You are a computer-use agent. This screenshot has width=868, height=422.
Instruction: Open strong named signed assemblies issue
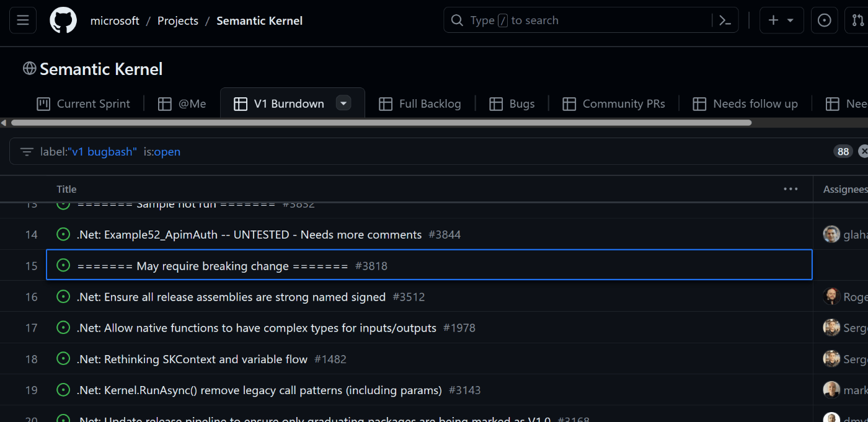pyautogui.click(x=231, y=297)
